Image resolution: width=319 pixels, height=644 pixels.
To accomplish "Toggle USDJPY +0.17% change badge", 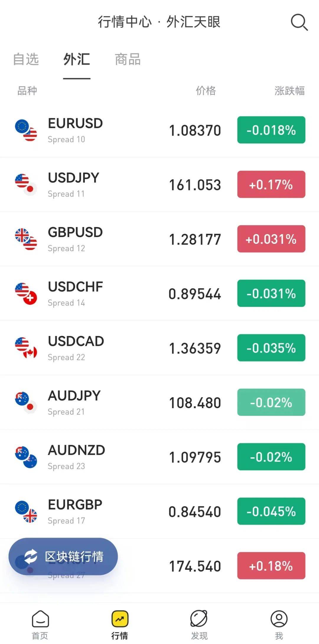I will tap(271, 184).
